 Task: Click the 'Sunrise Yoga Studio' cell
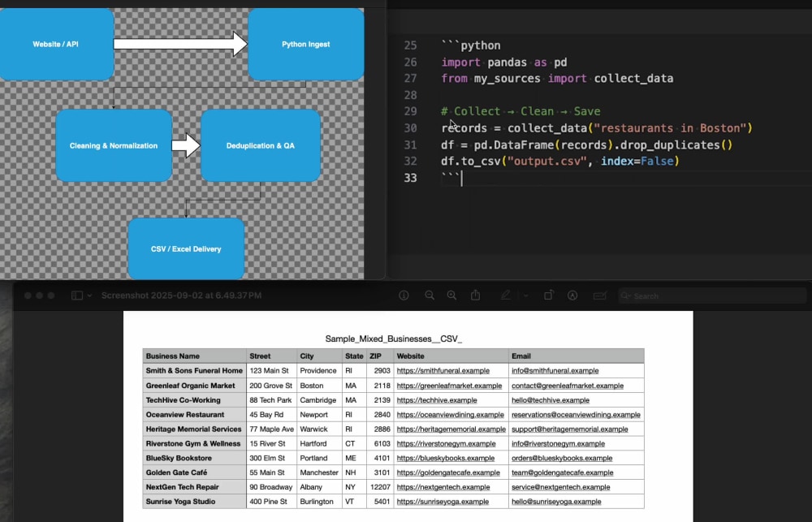pyautogui.click(x=194, y=502)
